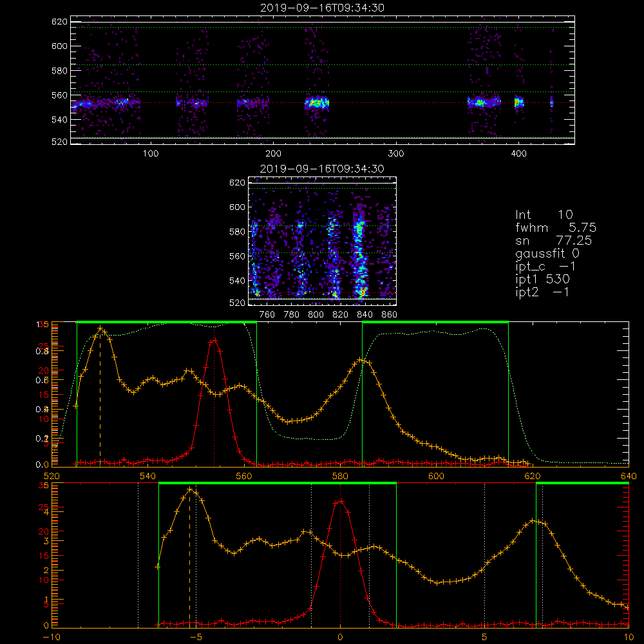Click the left thick green bar atop the profile plot

click(167, 323)
